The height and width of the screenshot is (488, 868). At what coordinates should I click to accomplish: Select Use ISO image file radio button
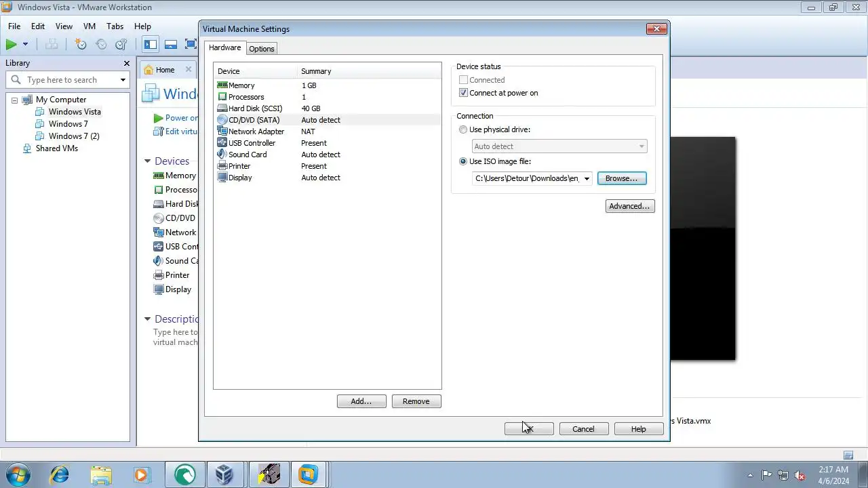[463, 161]
